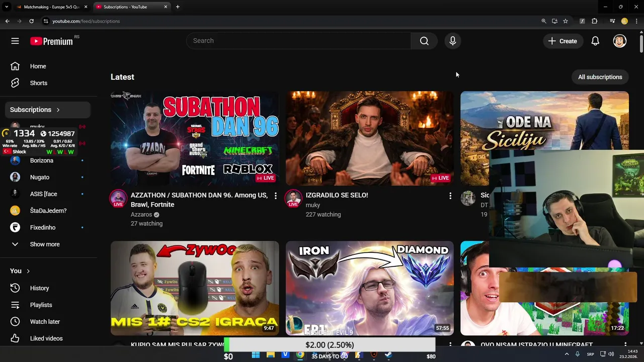Viewport: 644px width, 362px height.
Task: Click the SRP language indicator
Action: pyautogui.click(x=590, y=354)
